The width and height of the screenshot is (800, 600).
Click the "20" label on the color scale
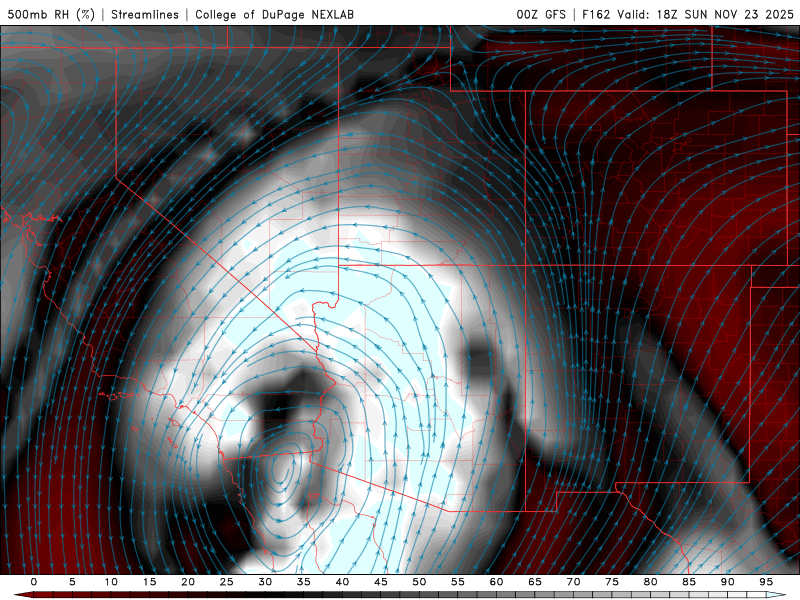click(x=188, y=582)
